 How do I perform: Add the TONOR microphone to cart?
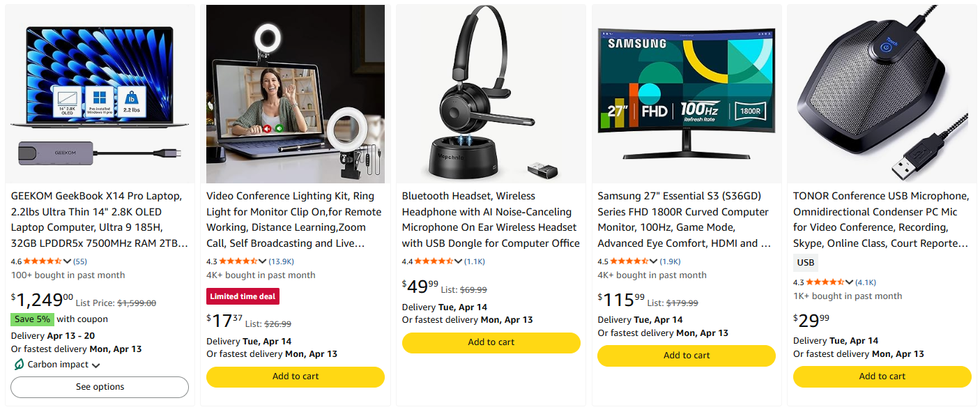coord(881,376)
